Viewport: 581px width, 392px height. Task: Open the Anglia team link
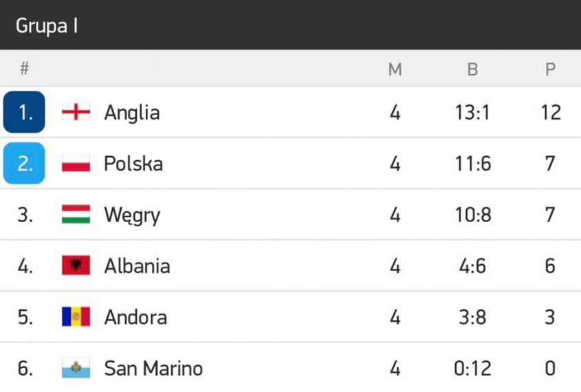[132, 112]
